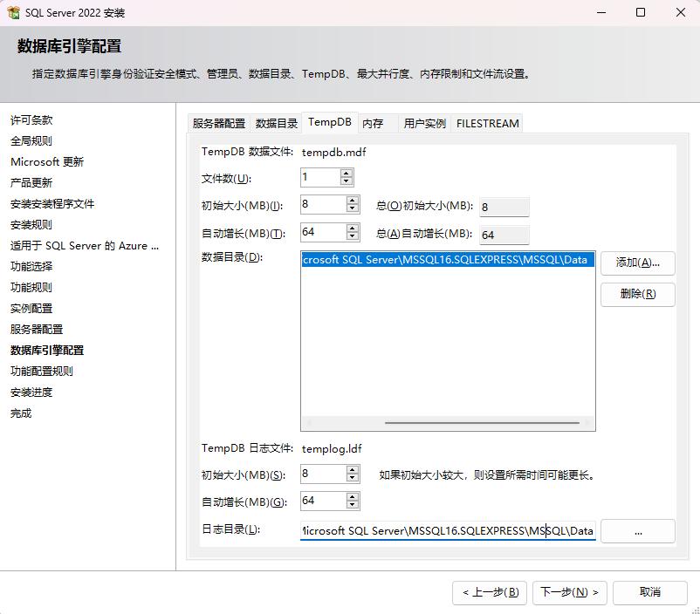Decrease TempDB data 自动增长 with down arrow
The image size is (700, 614).
point(353,236)
